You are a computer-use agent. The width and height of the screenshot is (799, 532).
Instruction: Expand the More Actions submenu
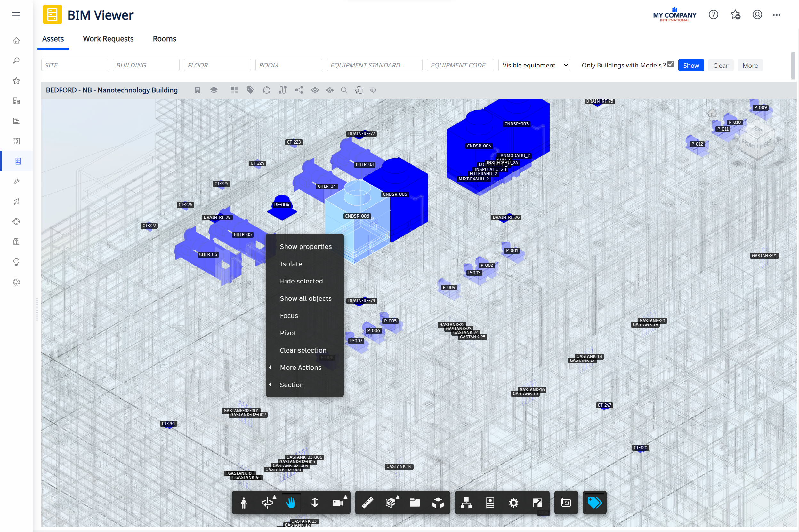[300, 368]
